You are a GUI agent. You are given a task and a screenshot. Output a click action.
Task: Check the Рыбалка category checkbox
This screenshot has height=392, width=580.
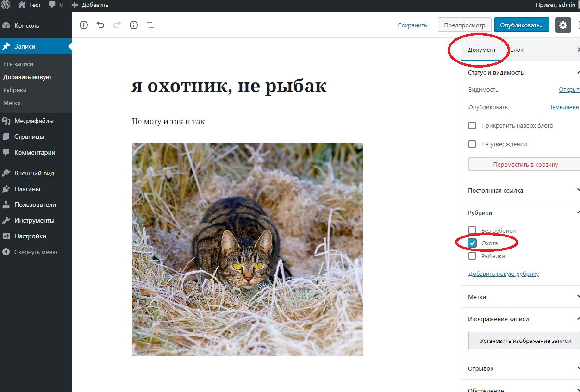tap(472, 256)
